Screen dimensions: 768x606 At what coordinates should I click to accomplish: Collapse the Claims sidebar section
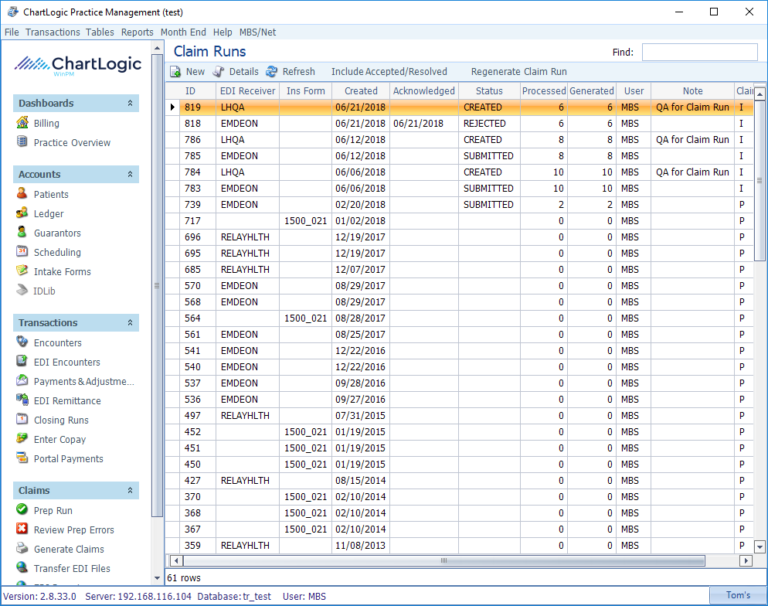click(130, 490)
